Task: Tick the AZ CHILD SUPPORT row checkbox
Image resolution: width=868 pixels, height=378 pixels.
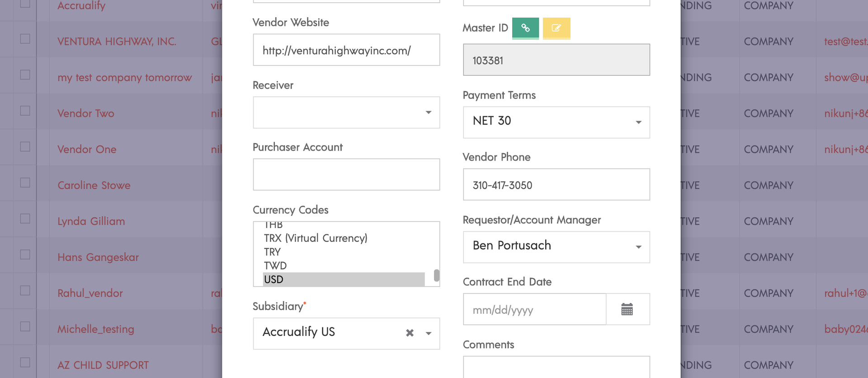Action: coord(25,363)
